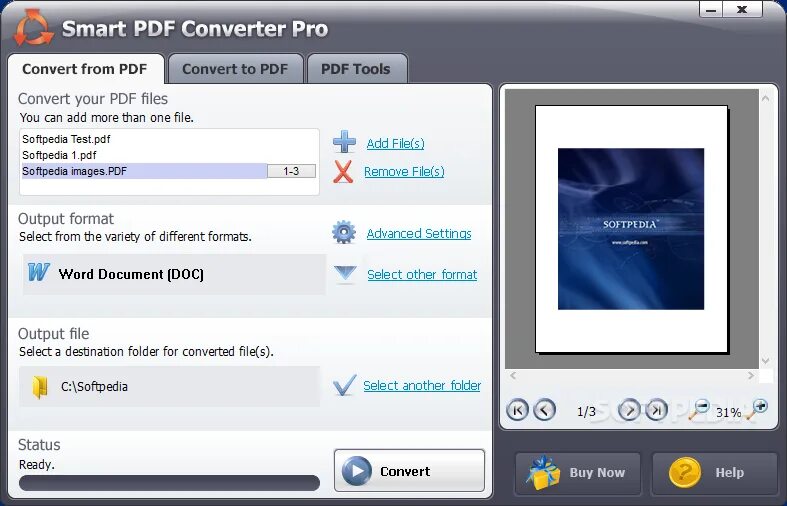This screenshot has width=787, height=506.
Task: Open the PDF Tools tab
Action: tap(356, 69)
